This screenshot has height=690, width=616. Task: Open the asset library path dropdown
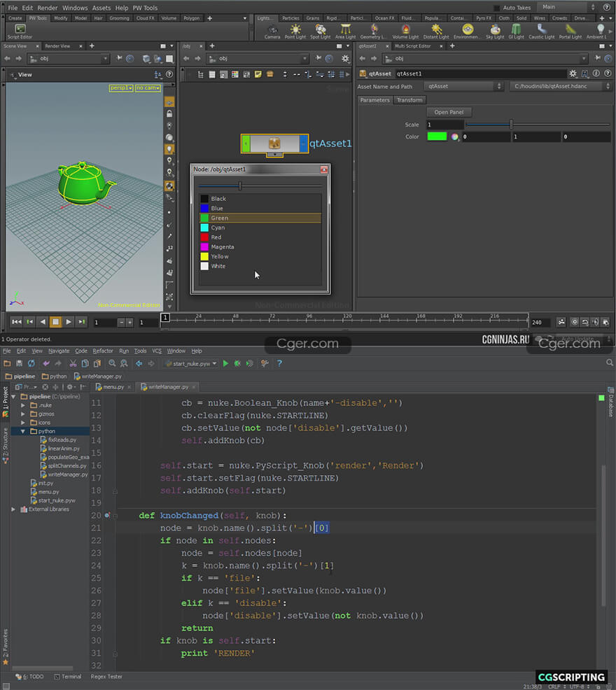click(x=561, y=86)
